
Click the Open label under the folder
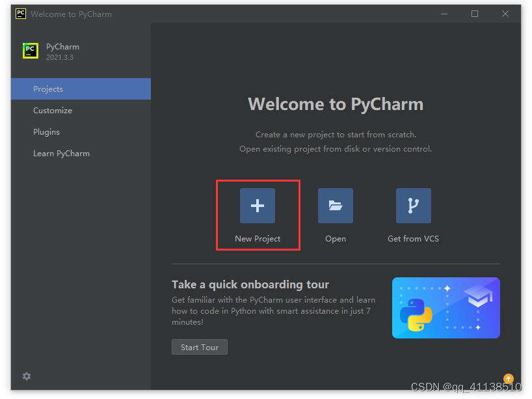[x=336, y=239]
